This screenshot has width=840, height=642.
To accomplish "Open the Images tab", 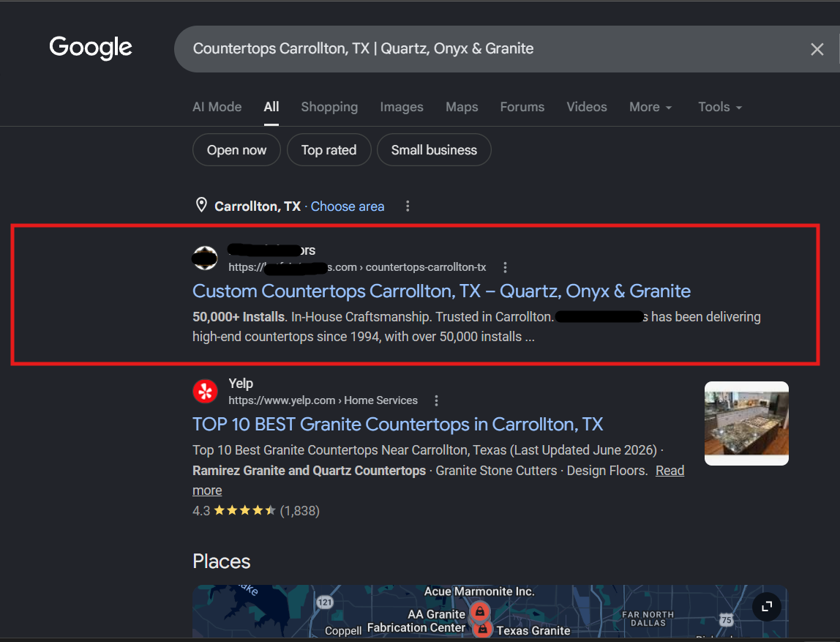I will pyautogui.click(x=402, y=107).
